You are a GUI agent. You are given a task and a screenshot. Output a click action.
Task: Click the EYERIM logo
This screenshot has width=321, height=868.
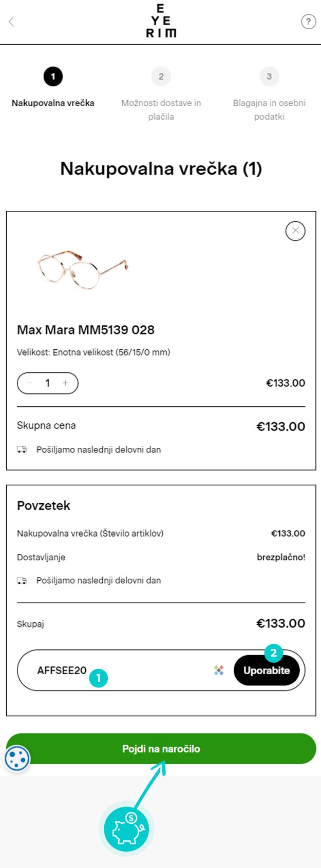pyautogui.click(x=161, y=21)
